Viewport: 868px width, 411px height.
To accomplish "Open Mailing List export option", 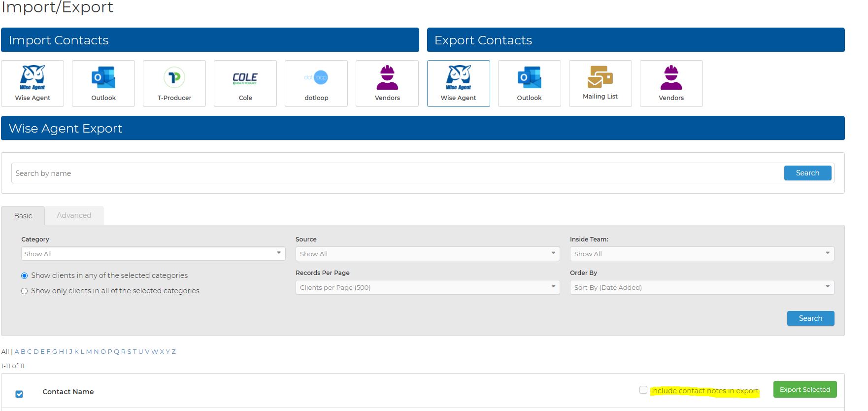I will (x=601, y=83).
